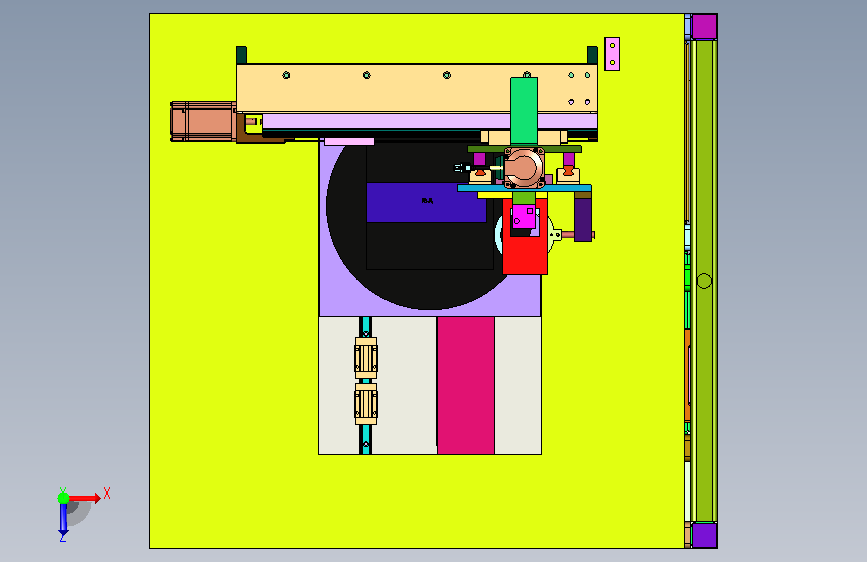This screenshot has height=562, width=867.
Task: Pick the off-white panel right of the crimson panel
Action: [518, 386]
